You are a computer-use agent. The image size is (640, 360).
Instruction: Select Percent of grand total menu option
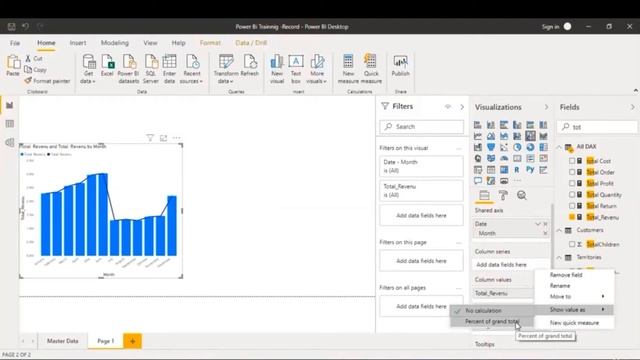[491, 322]
